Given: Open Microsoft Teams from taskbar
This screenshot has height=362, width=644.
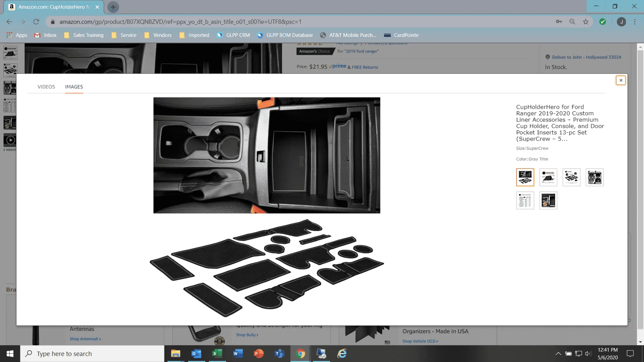Looking at the screenshot, I should click(x=280, y=354).
